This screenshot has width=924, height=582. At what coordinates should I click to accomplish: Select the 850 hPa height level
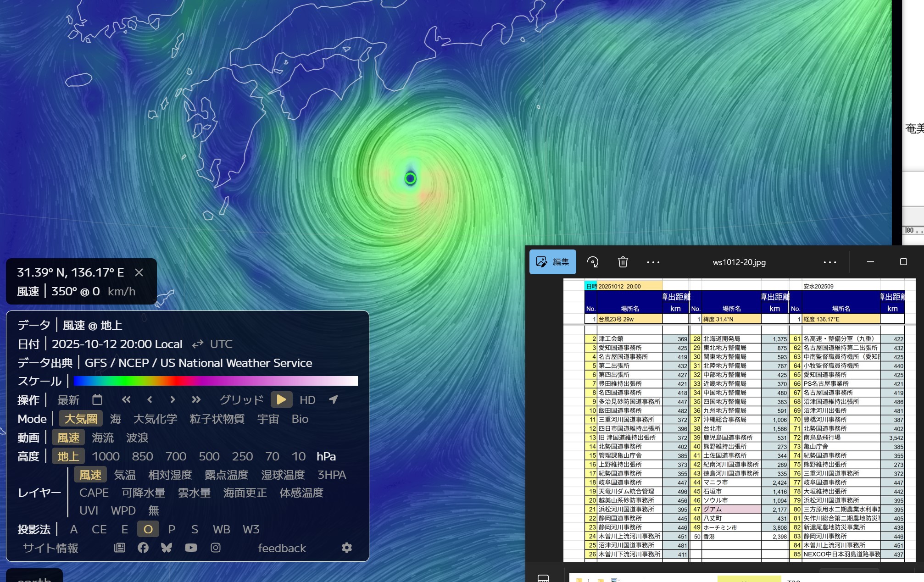(142, 456)
